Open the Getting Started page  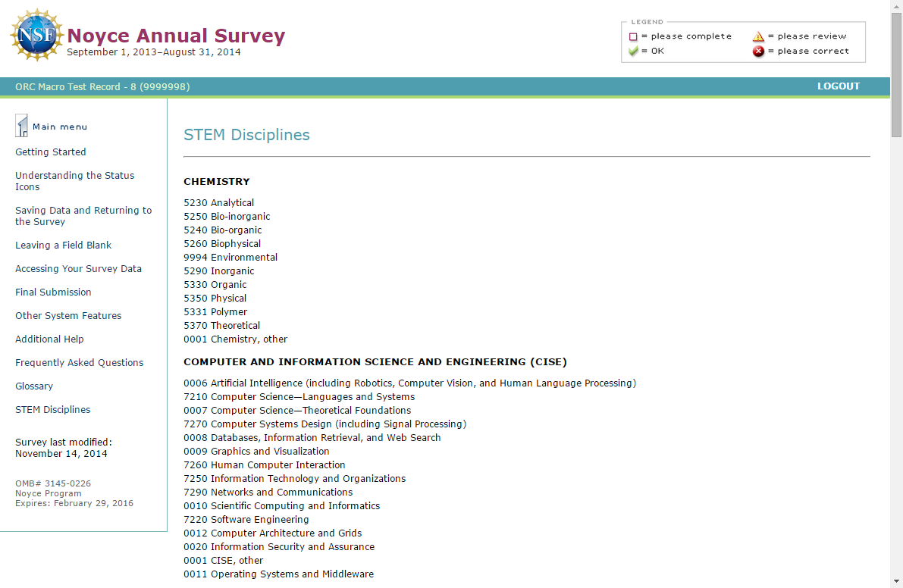coord(51,152)
